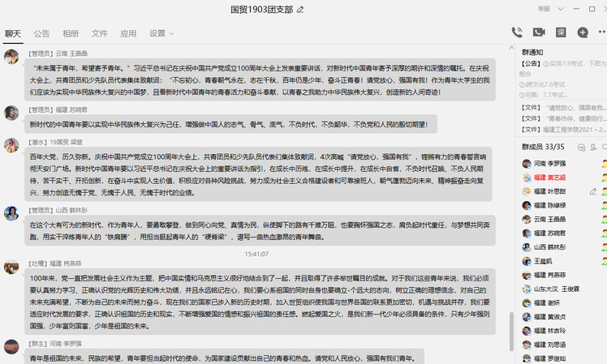Click member list avatar of 福建 刘思涵
Image resolution: width=607 pixels, height=364 pixels.
point(527,345)
